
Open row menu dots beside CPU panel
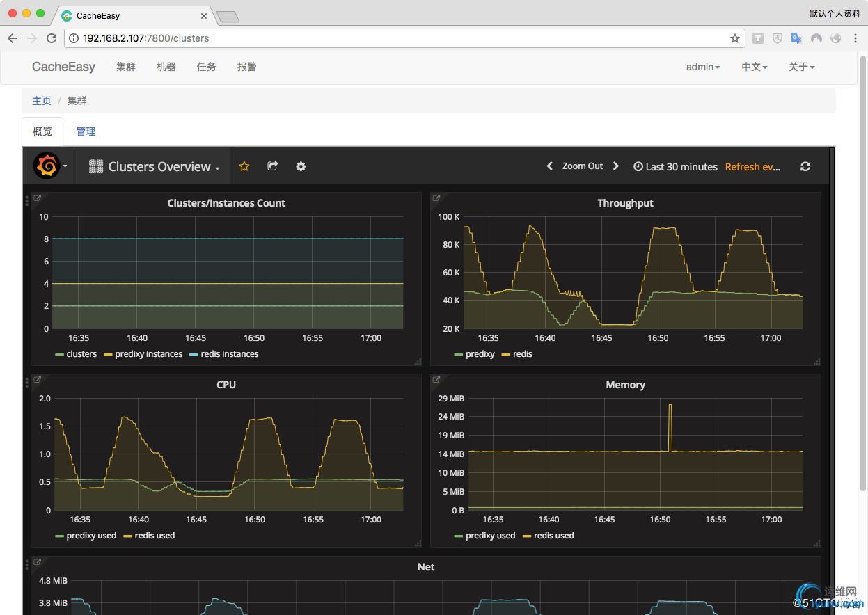point(27,383)
